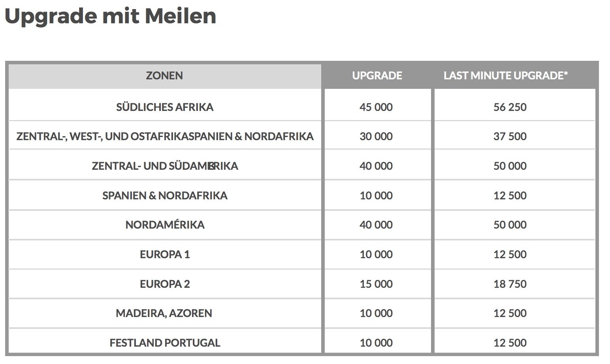
Task: Click the 45 000 upgrade value
Action: click(376, 107)
